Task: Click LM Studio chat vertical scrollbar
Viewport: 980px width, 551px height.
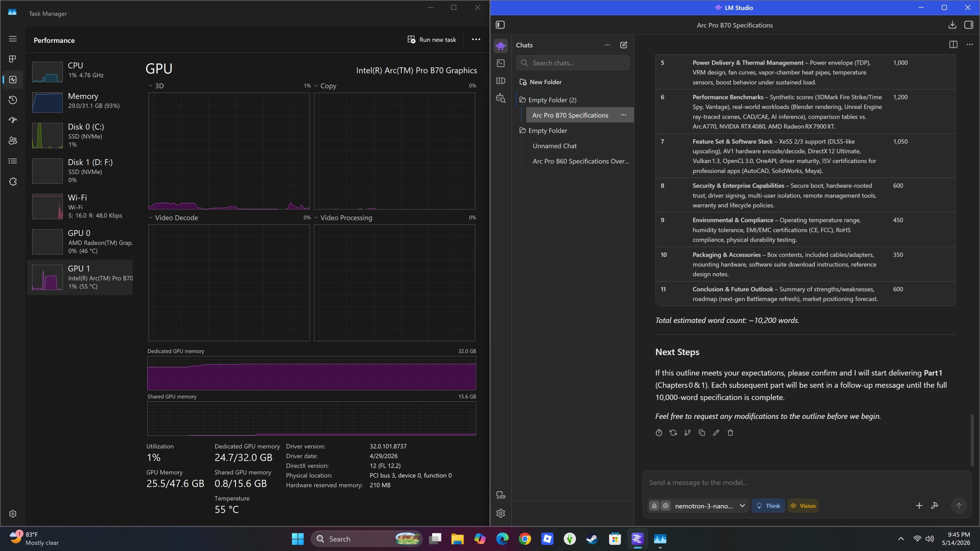Action: pyautogui.click(x=972, y=440)
